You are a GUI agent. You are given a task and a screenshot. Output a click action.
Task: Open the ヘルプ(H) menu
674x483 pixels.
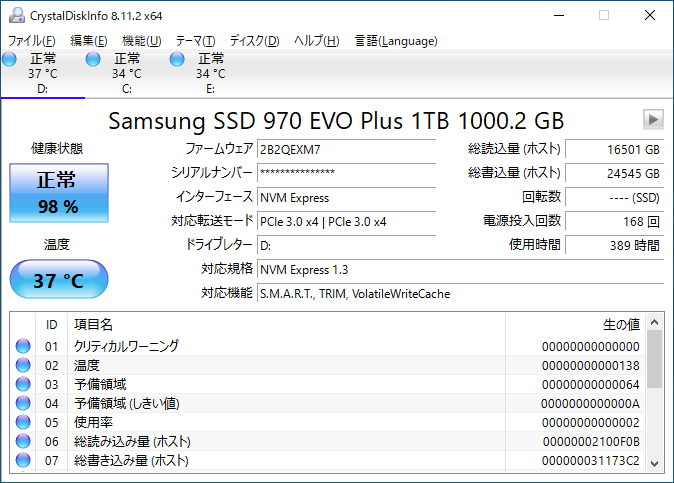pyautogui.click(x=317, y=41)
